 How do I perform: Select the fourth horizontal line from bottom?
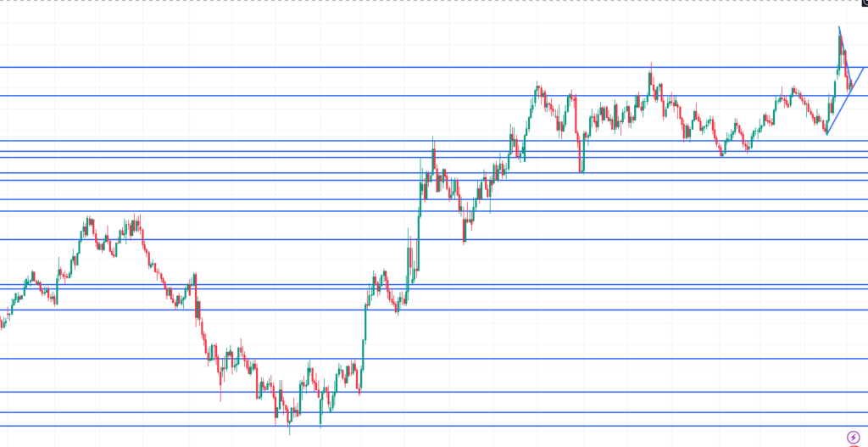[424, 359]
